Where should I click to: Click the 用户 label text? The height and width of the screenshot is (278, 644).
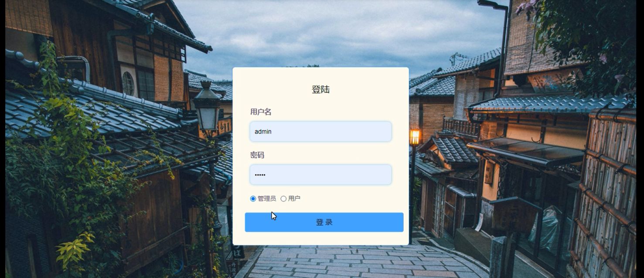294,199
